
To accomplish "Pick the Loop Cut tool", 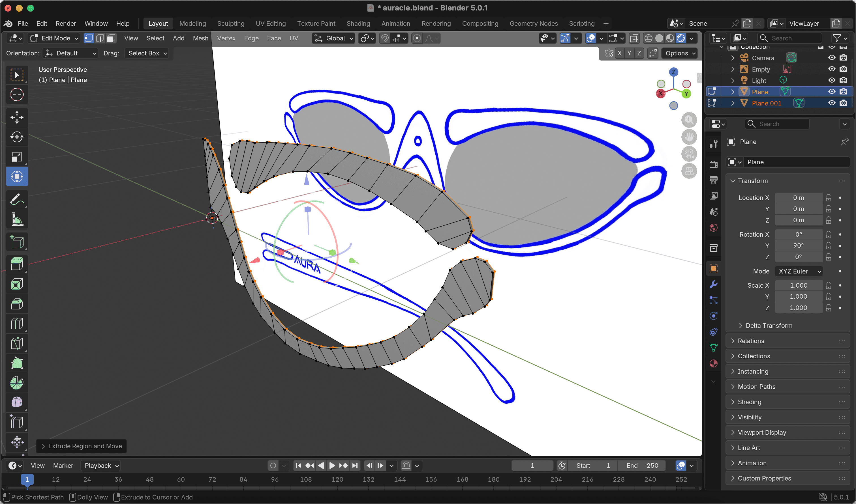I will tap(17, 324).
